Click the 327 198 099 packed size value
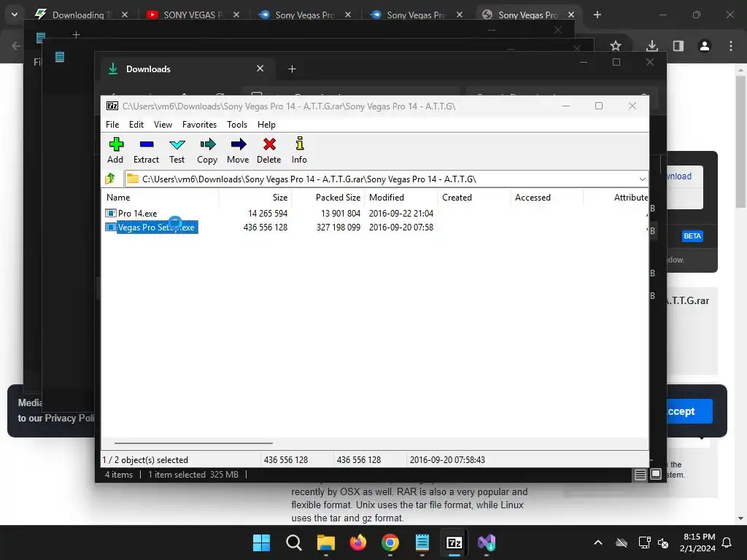The height and width of the screenshot is (560, 747). point(338,227)
